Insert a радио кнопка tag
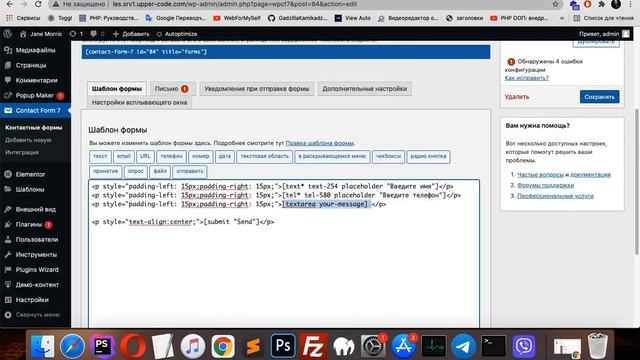Image resolution: width=640 pixels, height=360 pixels. click(x=428, y=156)
